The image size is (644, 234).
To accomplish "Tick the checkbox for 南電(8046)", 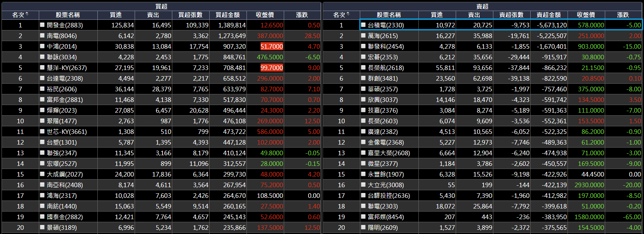I will click(x=42, y=35).
